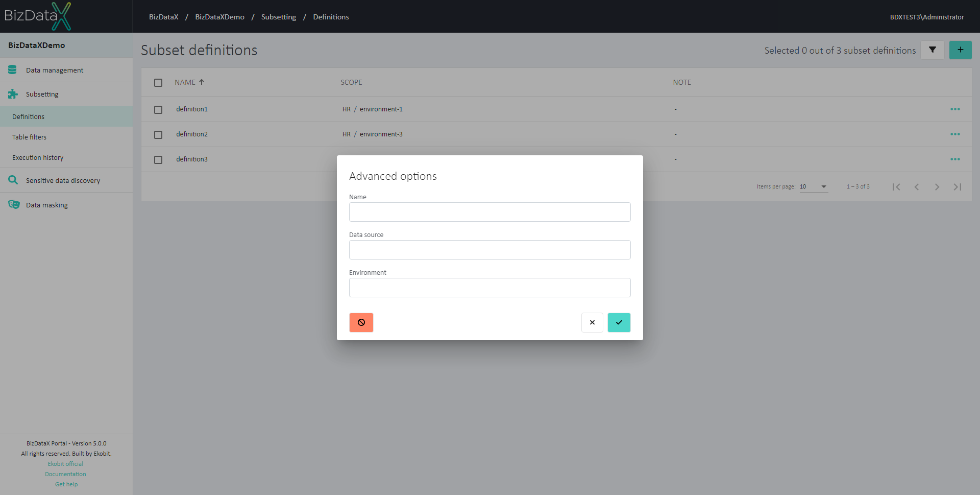
Task: Click the Subsetting puzzle icon
Action: (13, 94)
